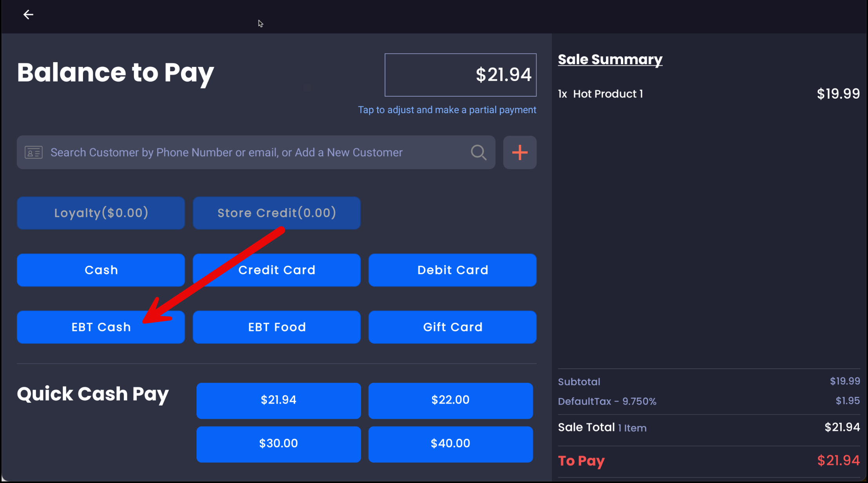The height and width of the screenshot is (483, 868).
Task: Tap the partial payment hint link
Action: tap(447, 110)
